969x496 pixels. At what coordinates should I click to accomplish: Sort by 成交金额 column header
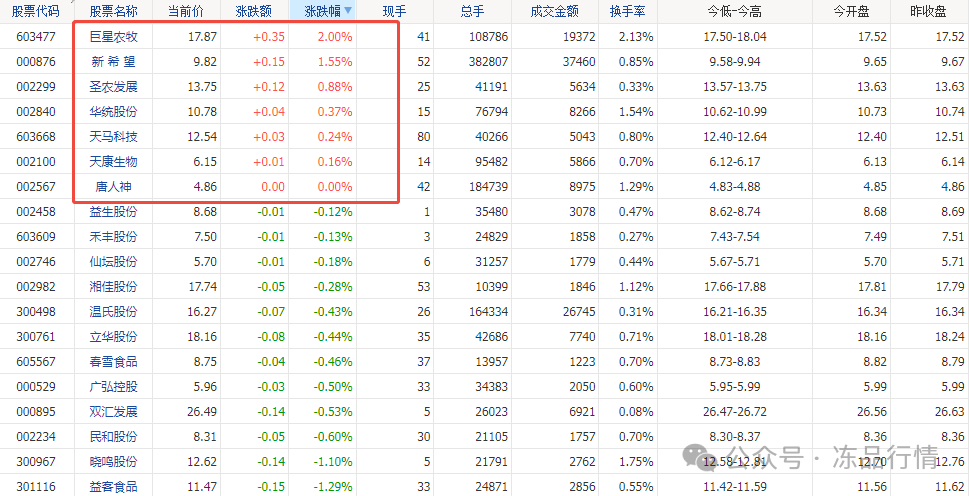[x=554, y=11]
